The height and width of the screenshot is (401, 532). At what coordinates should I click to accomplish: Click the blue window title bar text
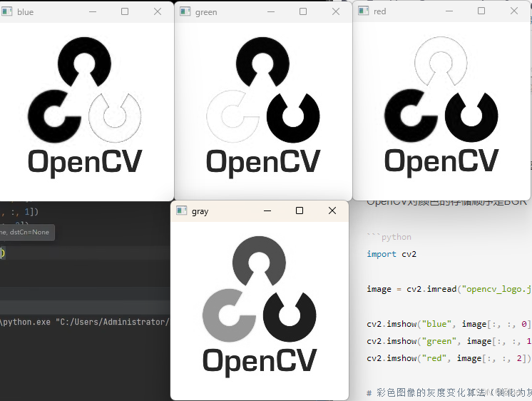point(26,12)
